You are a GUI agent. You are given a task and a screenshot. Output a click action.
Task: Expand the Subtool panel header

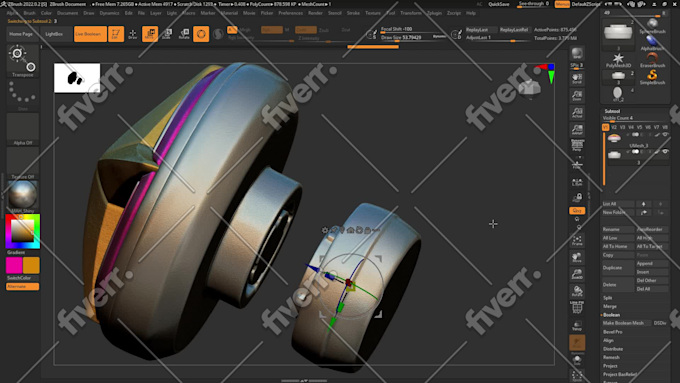coord(612,111)
